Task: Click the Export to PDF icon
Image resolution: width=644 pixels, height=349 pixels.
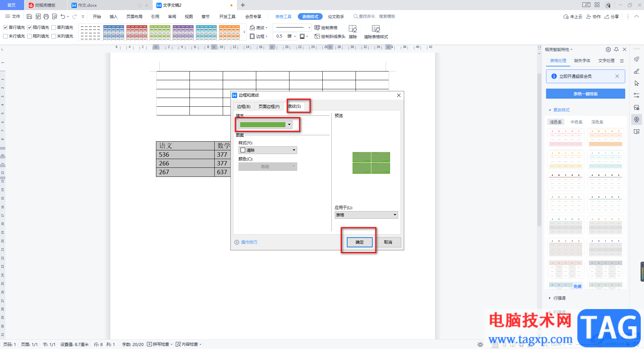Action: click(38, 16)
